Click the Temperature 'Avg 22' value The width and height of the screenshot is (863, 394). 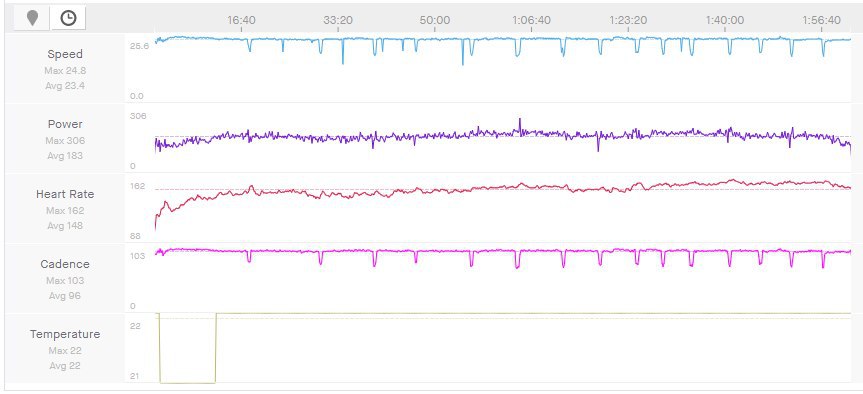tap(65, 365)
